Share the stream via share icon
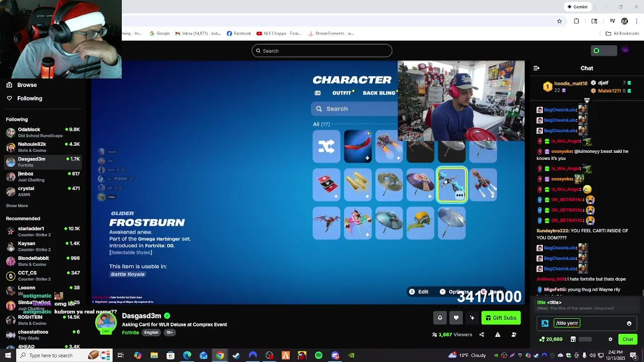Screen dimensions: 644x362 click(x=481, y=335)
